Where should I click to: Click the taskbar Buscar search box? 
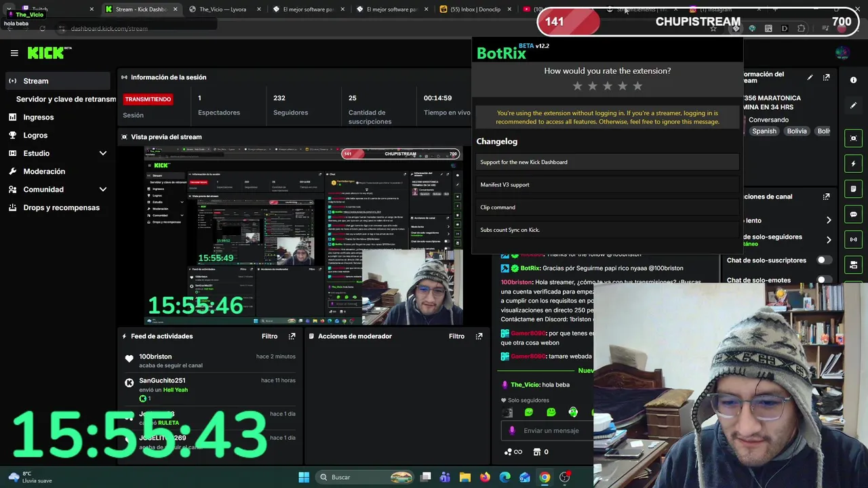click(366, 477)
